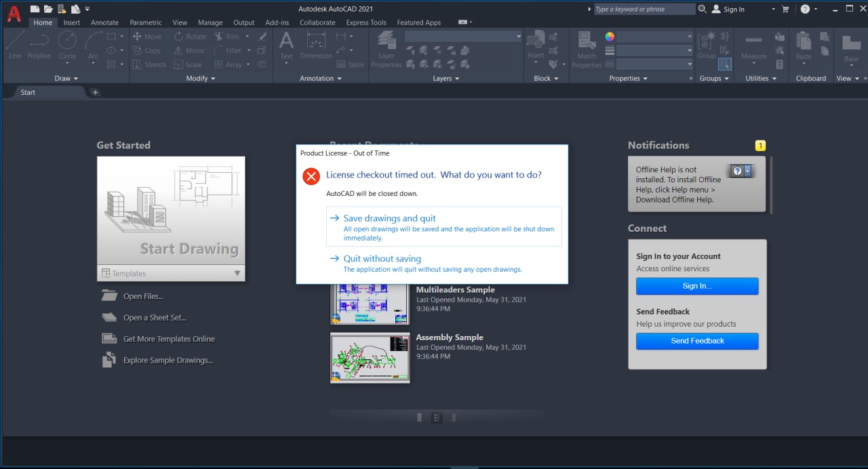Select the Text annotation tool

coord(286,45)
